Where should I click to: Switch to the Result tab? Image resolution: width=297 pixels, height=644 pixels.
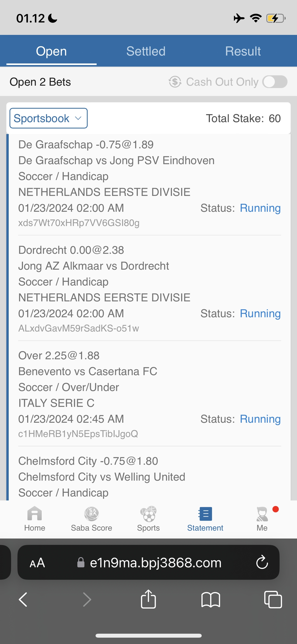click(243, 51)
